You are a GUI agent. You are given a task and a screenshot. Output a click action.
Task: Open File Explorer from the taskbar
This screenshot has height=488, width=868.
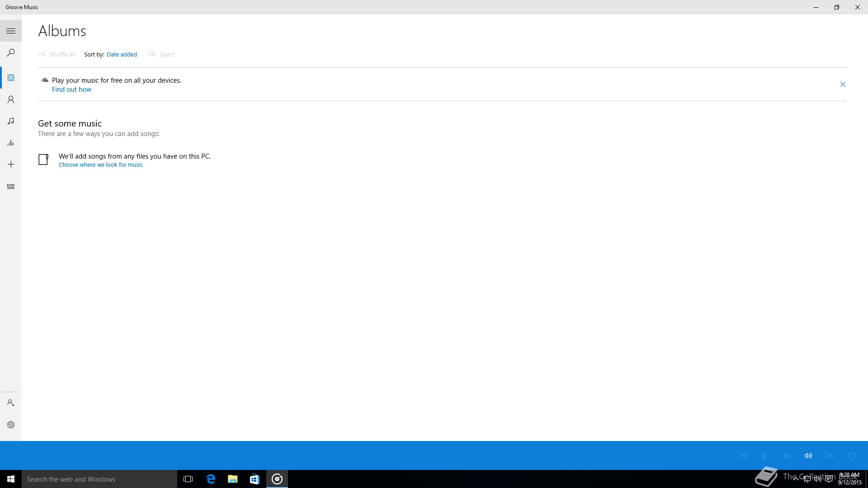coord(232,479)
